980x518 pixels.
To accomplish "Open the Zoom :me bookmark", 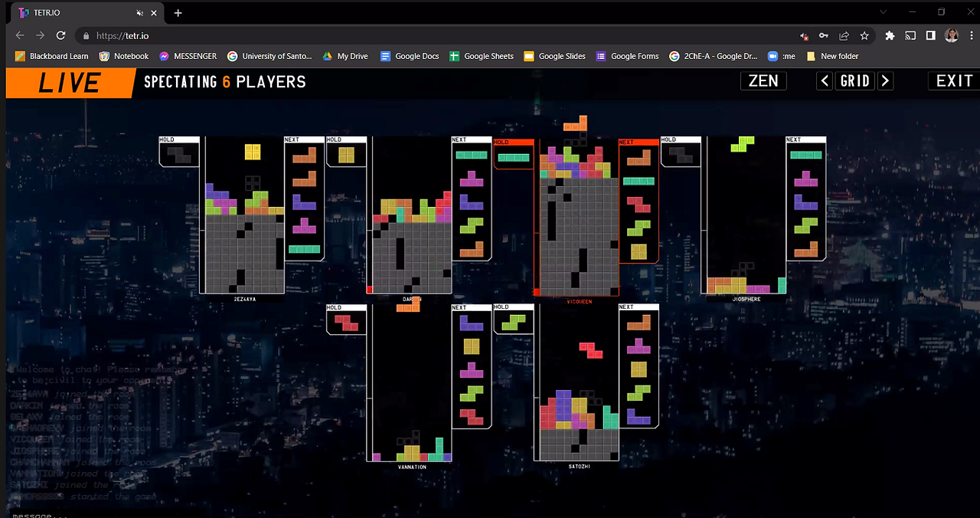I will tap(782, 56).
